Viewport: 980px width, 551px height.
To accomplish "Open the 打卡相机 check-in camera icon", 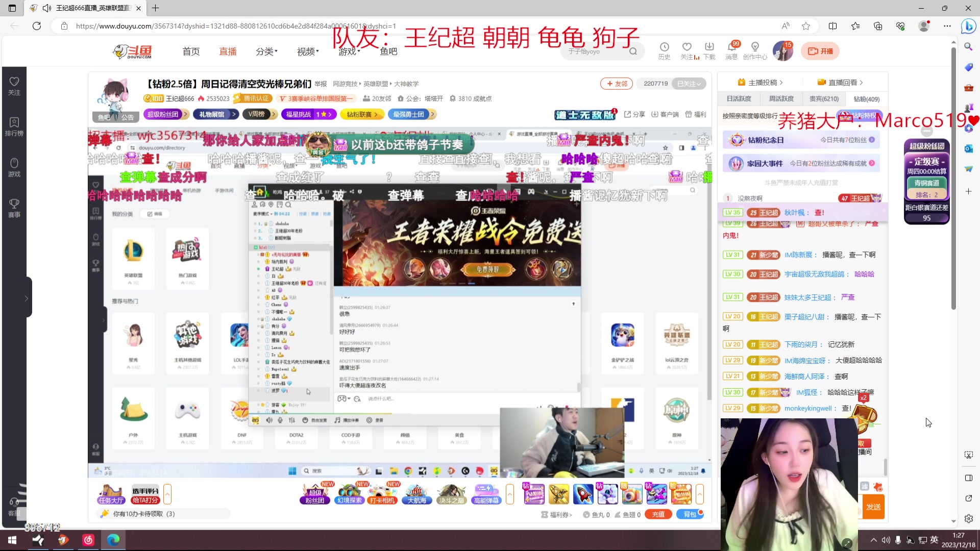I will pos(383,494).
